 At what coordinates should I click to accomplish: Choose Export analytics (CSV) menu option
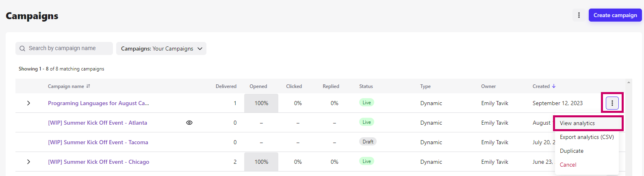pyautogui.click(x=587, y=137)
